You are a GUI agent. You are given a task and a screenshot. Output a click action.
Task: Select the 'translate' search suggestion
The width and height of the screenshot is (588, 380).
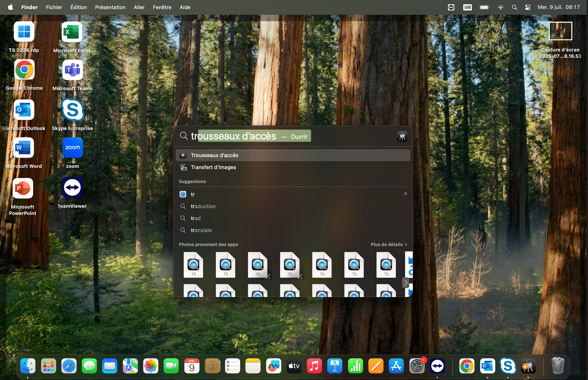pos(201,230)
